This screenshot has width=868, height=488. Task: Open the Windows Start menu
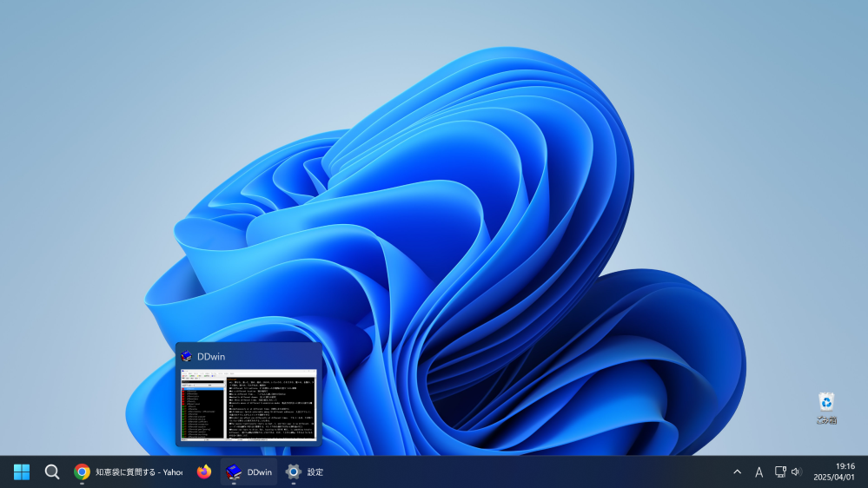pos(22,472)
